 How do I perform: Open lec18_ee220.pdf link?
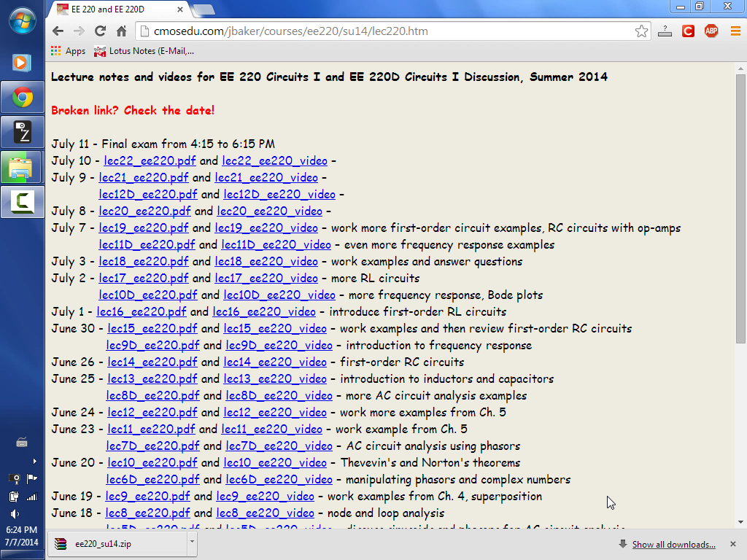(144, 262)
